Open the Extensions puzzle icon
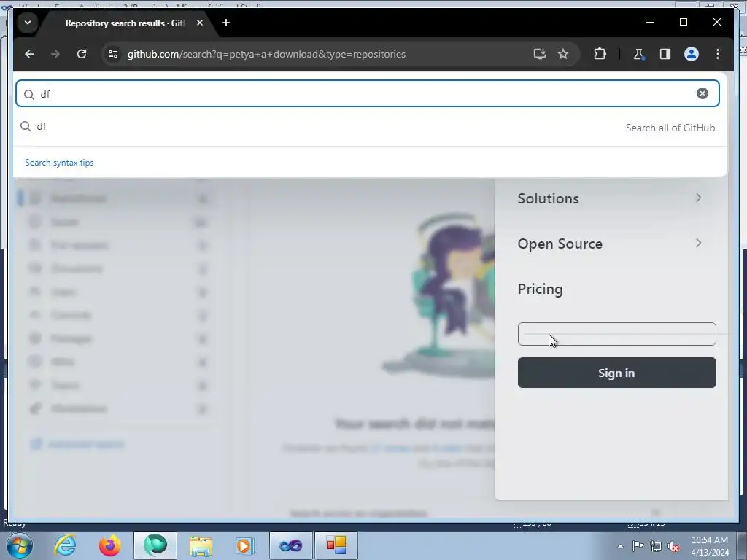The image size is (747, 560). click(600, 54)
